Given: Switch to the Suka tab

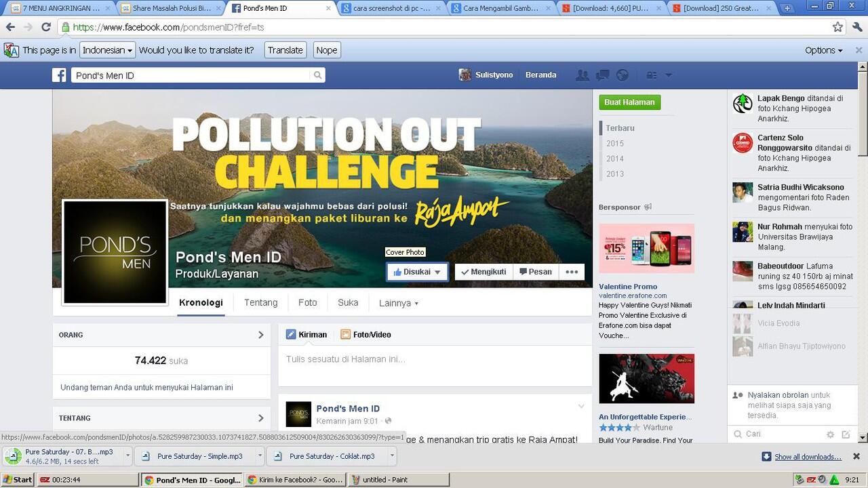Looking at the screenshot, I should (x=348, y=303).
